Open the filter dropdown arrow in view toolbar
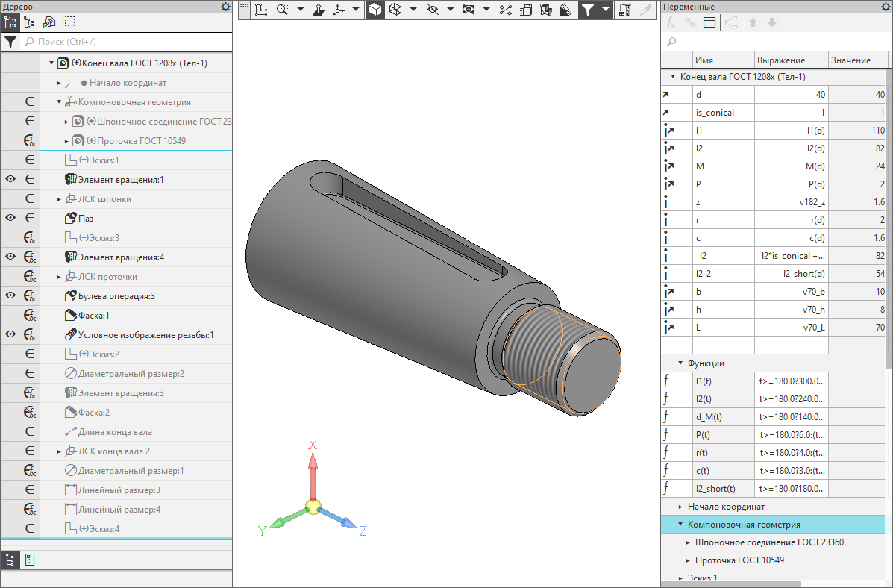The width and height of the screenshot is (893, 588). (x=605, y=10)
